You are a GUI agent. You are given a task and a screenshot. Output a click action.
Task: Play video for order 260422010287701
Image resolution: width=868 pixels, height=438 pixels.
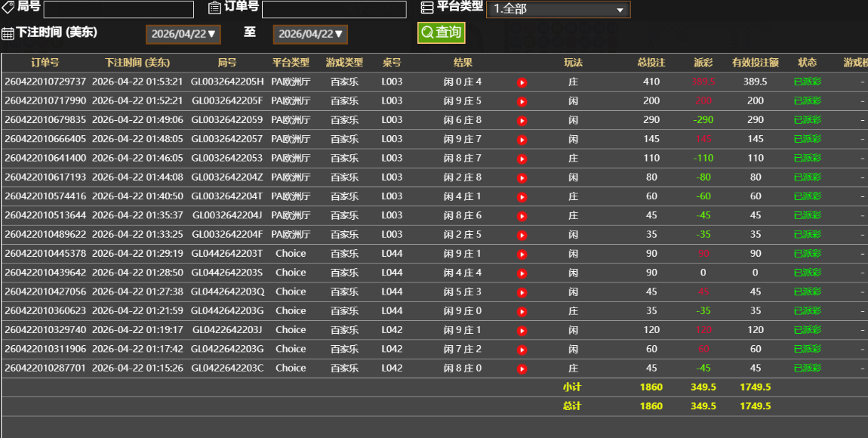coord(522,369)
